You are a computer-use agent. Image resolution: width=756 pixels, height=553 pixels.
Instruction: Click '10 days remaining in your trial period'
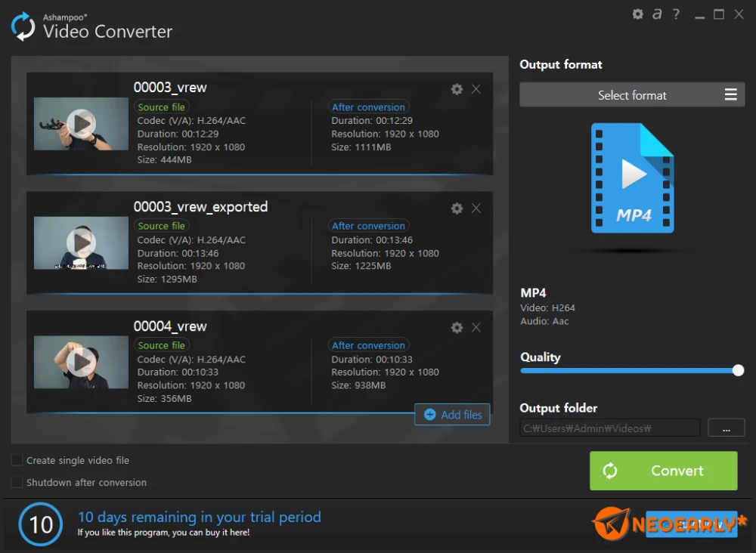pos(199,517)
